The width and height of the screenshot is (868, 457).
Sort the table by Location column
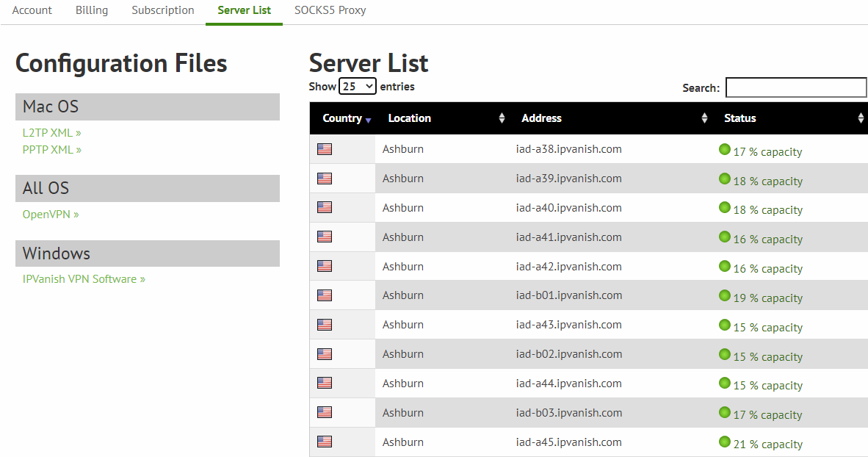[442, 118]
